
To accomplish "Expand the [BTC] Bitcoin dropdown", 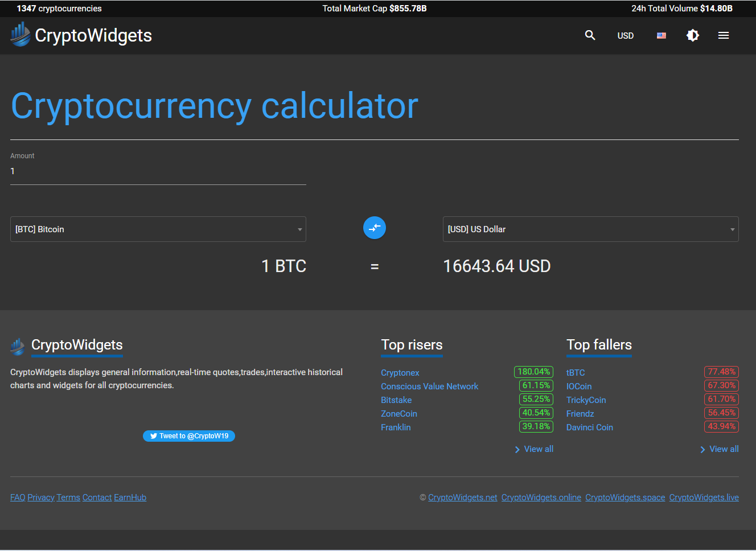I will 158,229.
